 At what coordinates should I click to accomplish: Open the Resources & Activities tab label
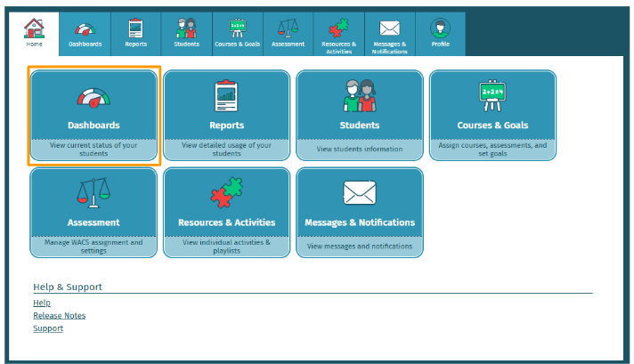[339, 48]
